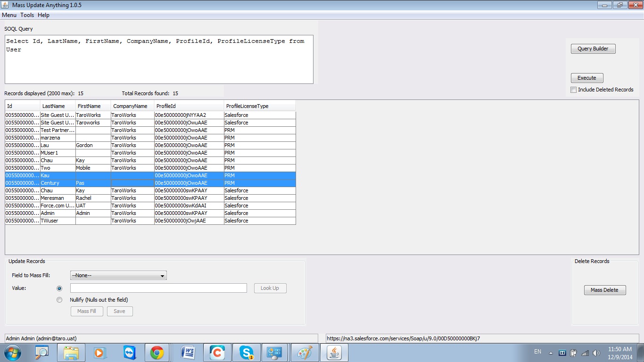Click the Mass Delete button
Viewport: 644px width, 362px height.
[x=605, y=290]
